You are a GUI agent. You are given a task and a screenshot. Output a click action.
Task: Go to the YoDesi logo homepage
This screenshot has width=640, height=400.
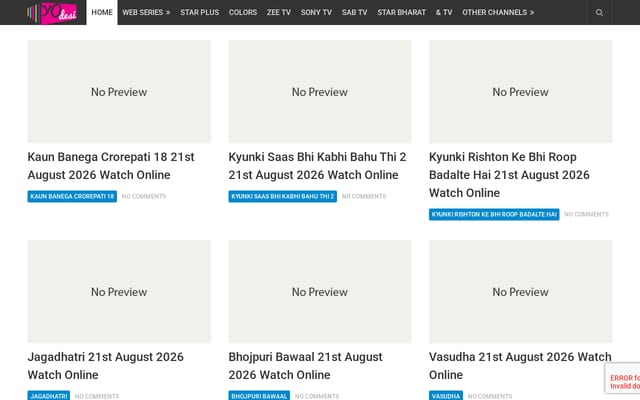(x=52, y=12)
